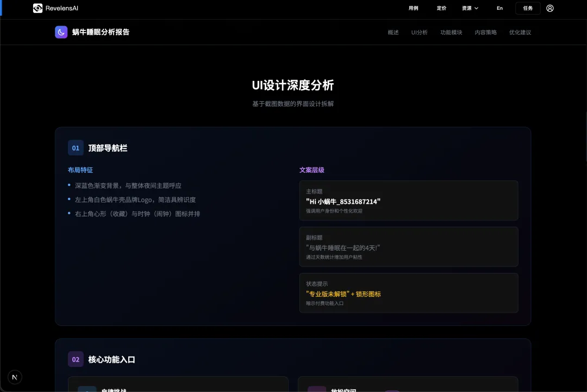Click the 状态提示 card label

(x=317, y=284)
